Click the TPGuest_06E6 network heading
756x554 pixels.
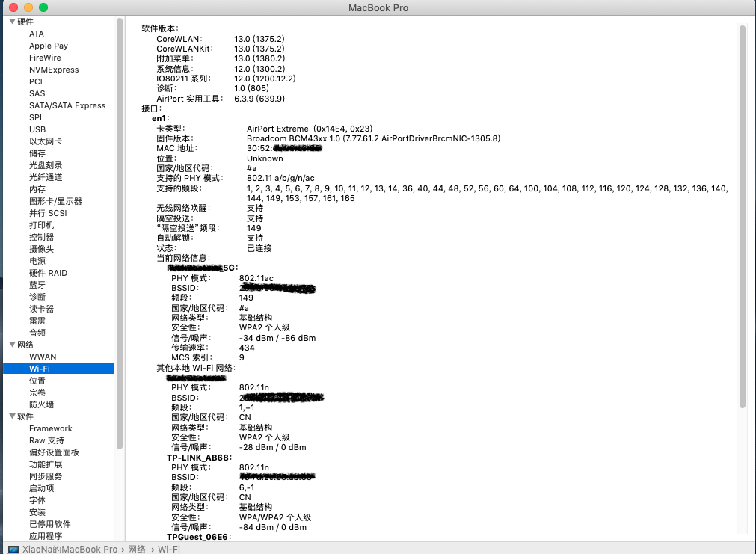point(199,537)
